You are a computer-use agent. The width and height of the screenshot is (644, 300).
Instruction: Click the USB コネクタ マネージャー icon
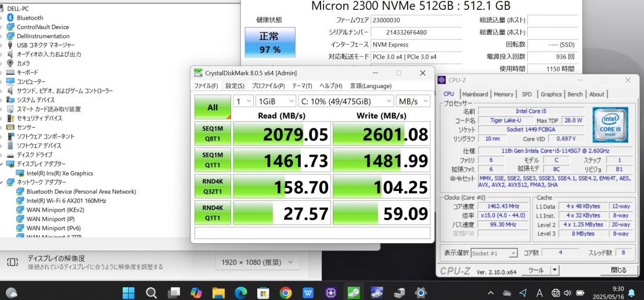pyautogui.click(x=10, y=45)
